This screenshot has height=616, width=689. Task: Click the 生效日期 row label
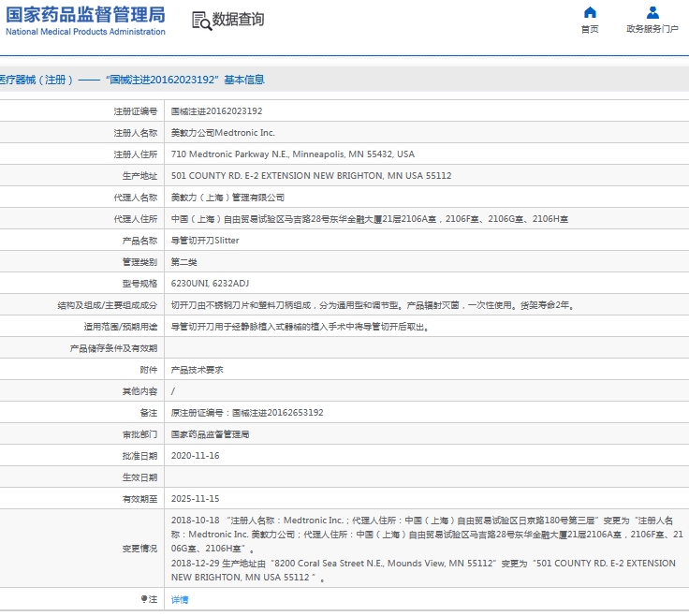pyautogui.click(x=139, y=477)
